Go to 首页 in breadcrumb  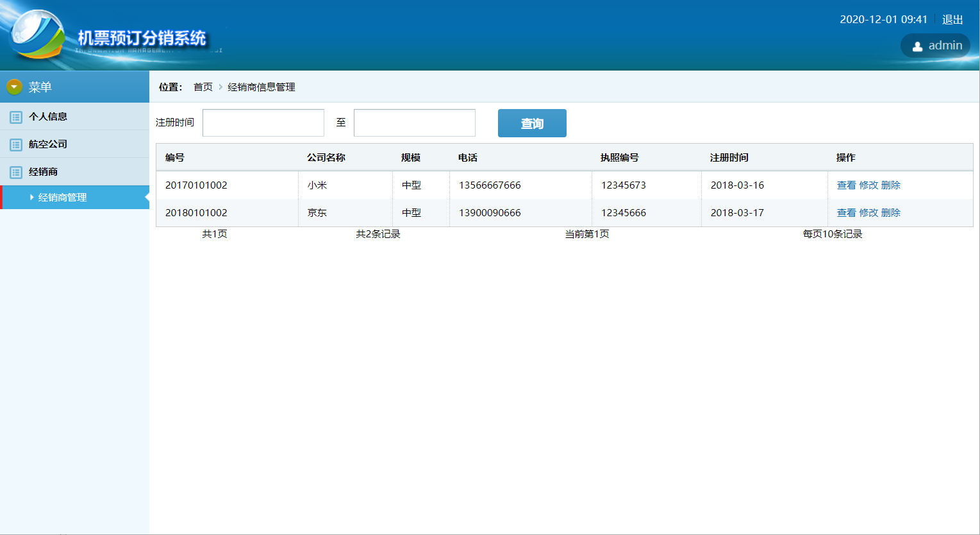(203, 87)
